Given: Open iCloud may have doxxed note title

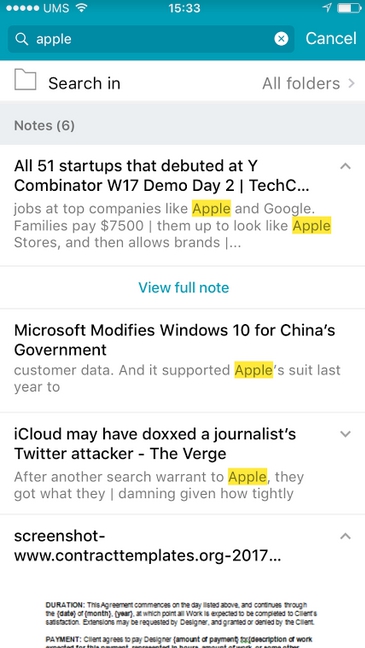Looking at the screenshot, I should click(x=155, y=444).
